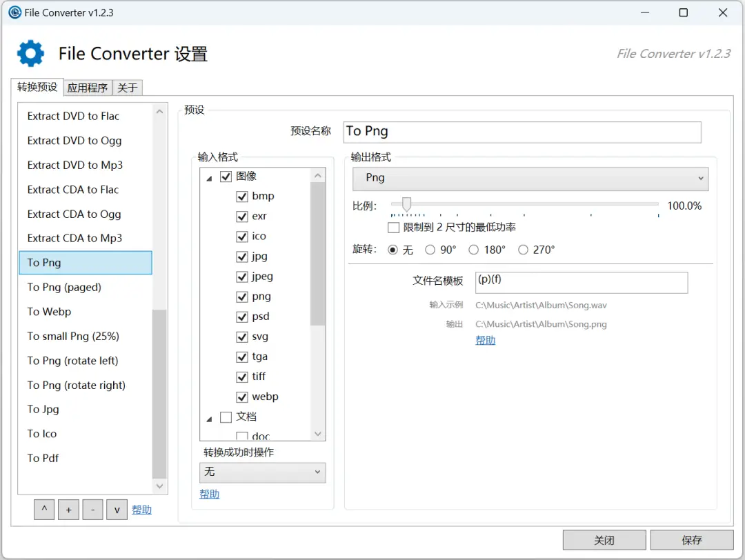Select the 90° rotation option
745x560 pixels.
[x=430, y=250]
